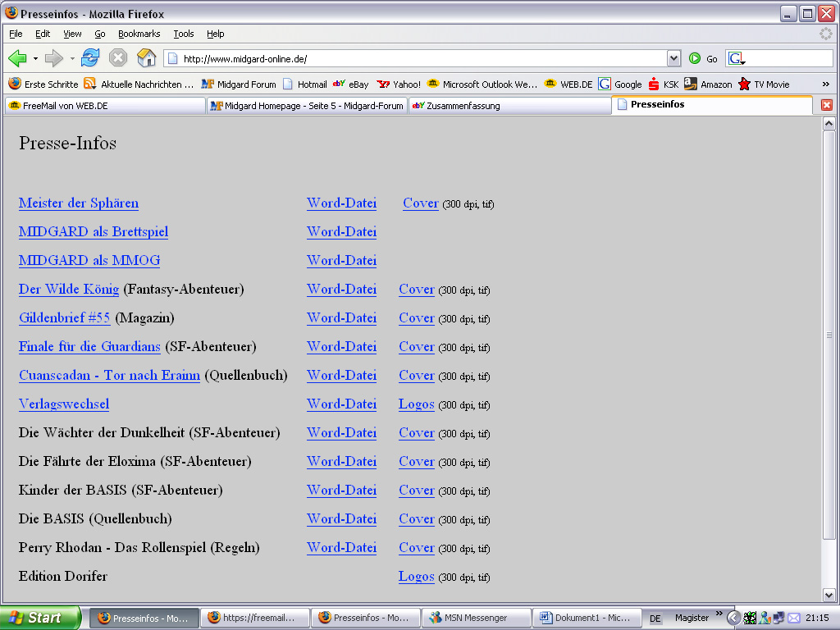This screenshot has width=840, height=630.
Task: Switch to eBay Zusammenfassung tab
Action: (x=509, y=106)
